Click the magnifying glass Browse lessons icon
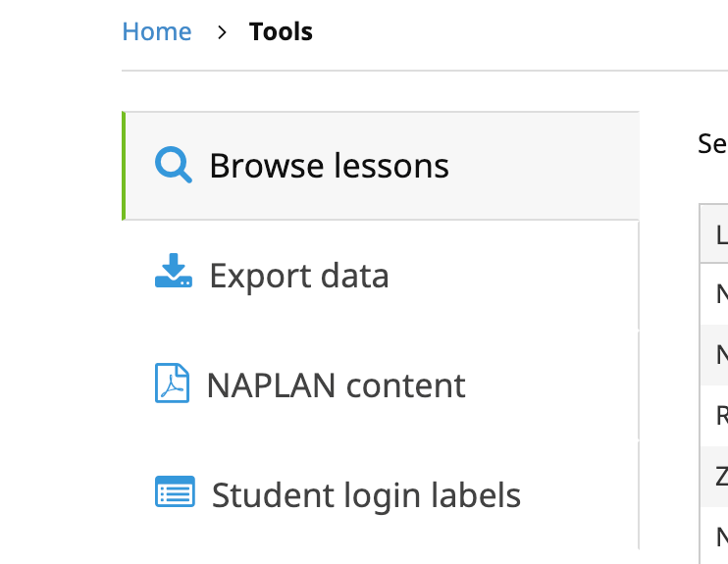The height and width of the screenshot is (564, 728). tap(174, 165)
